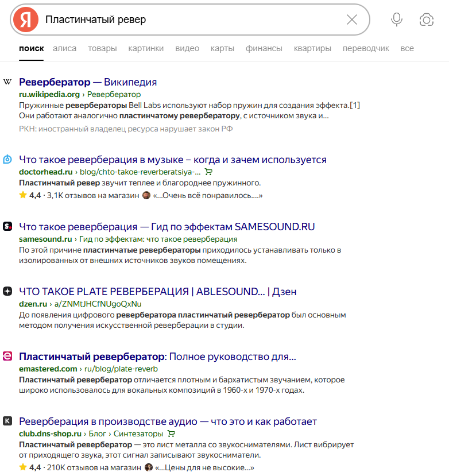Click the Yandex logo icon
The width and height of the screenshot is (449, 476).
point(26,20)
